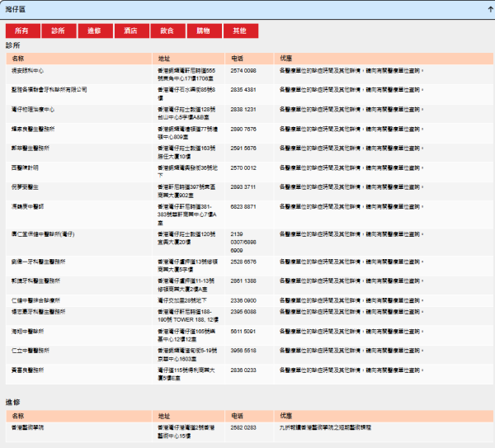
Task: Select phone number 2582 0283 in 進修 table
Action: click(x=243, y=428)
